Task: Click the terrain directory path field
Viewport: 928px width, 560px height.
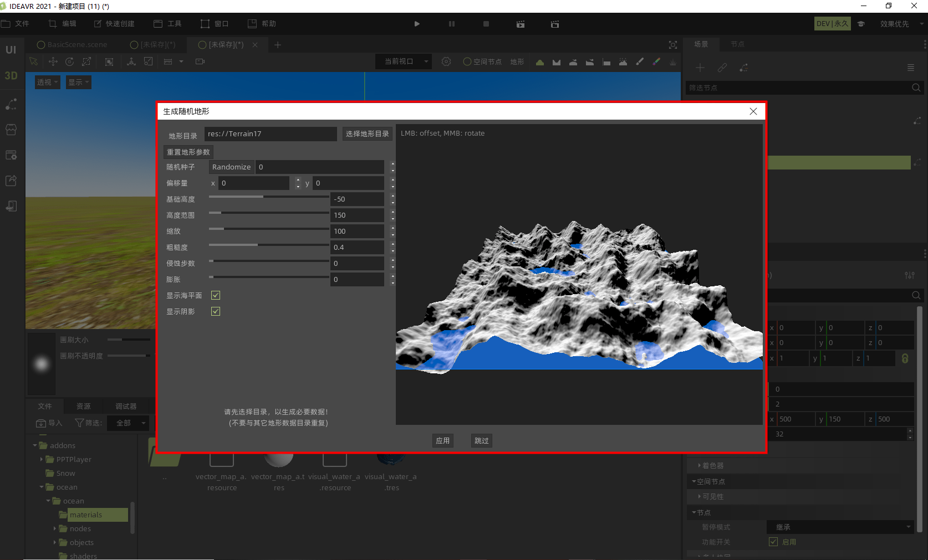Action: [x=271, y=133]
